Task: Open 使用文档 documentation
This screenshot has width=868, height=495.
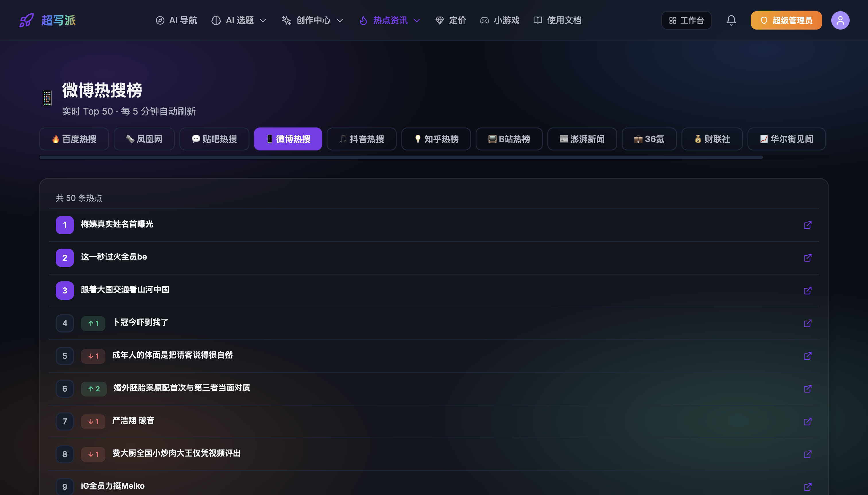Action: tap(557, 20)
